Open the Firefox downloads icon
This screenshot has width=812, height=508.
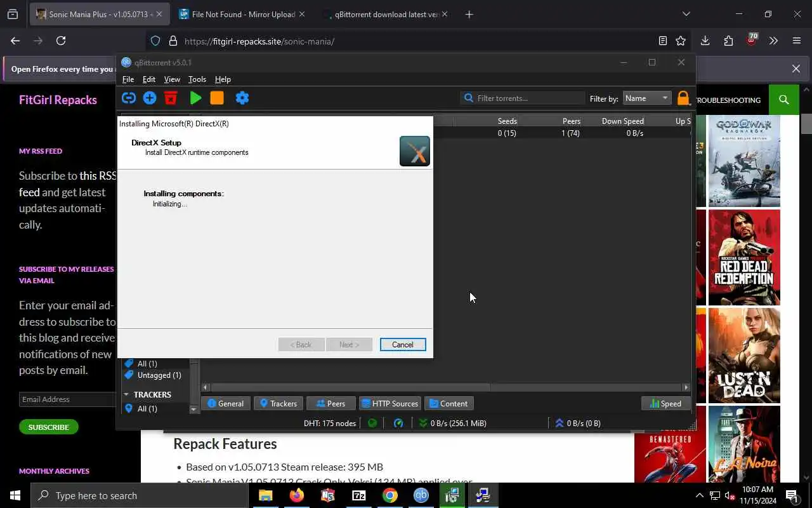coord(705,41)
